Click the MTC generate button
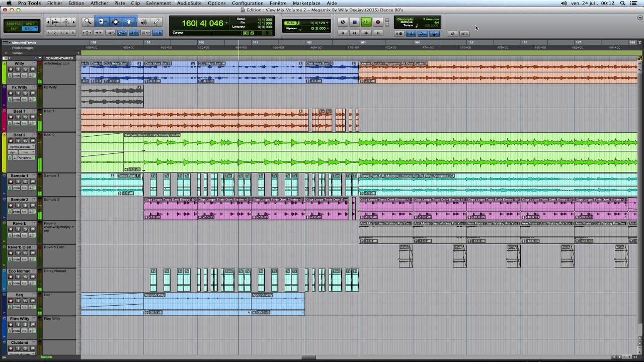The image size is (644, 362). pos(464,34)
